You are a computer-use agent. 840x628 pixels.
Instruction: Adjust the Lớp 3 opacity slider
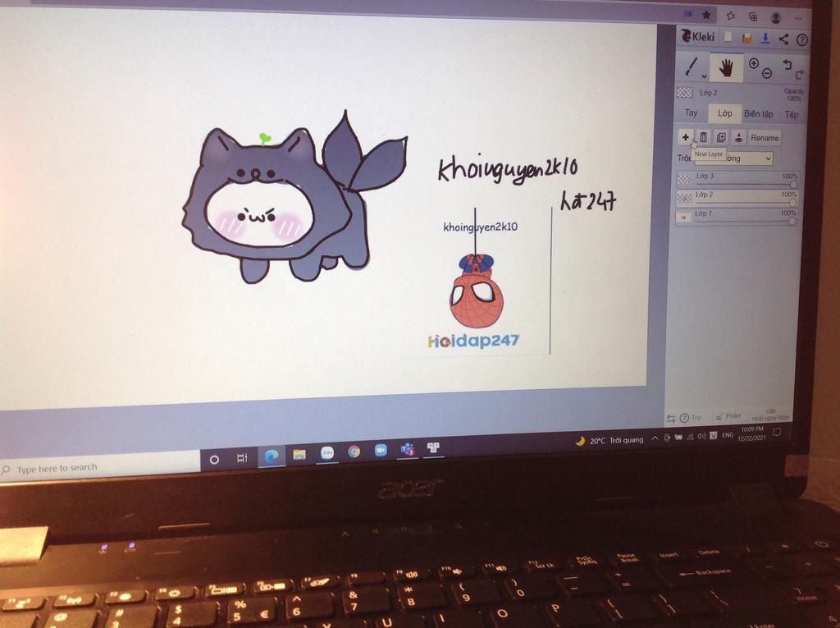click(x=793, y=184)
